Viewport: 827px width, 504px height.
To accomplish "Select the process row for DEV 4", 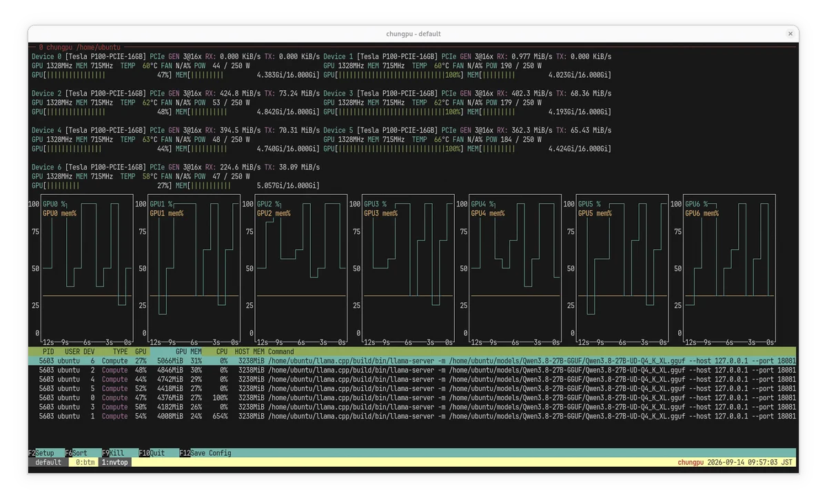I will point(413,379).
